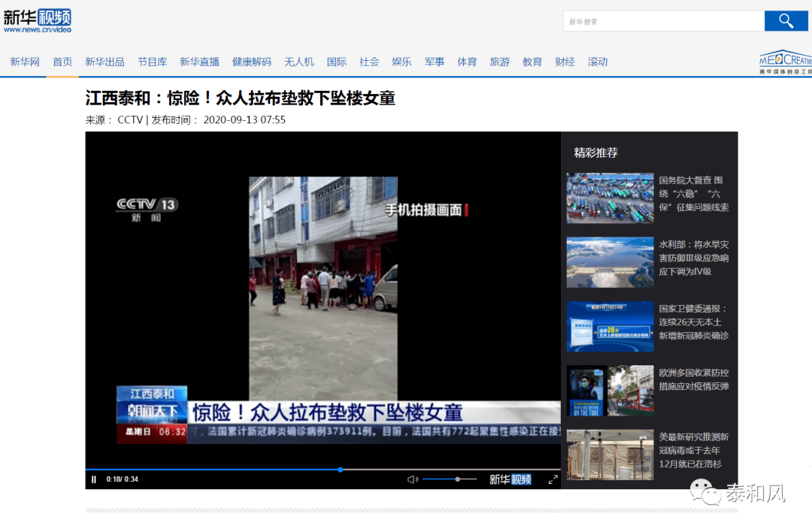The height and width of the screenshot is (529, 812).
Task: Open thumbnail of 国家卫健委通报 video
Action: point(610,327)
